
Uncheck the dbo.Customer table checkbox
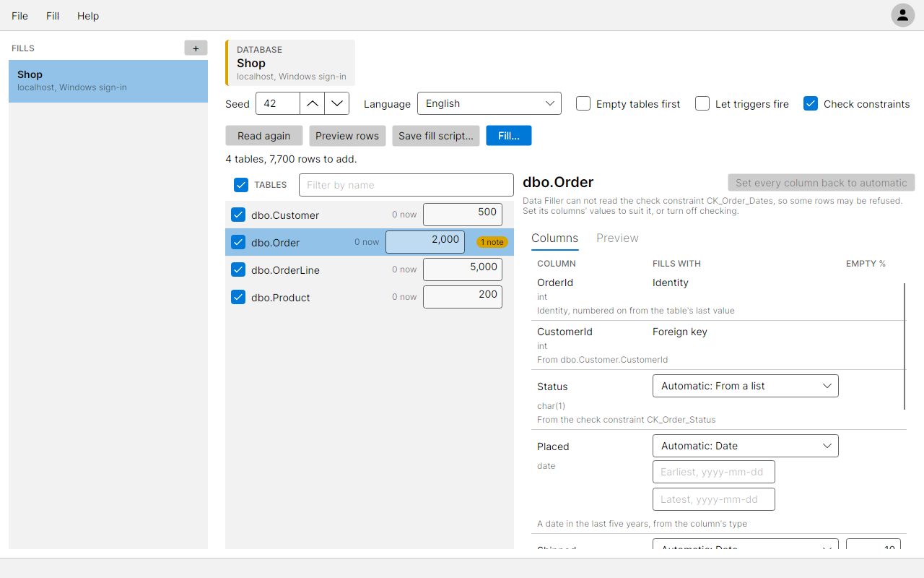click(x=238, y=215)
